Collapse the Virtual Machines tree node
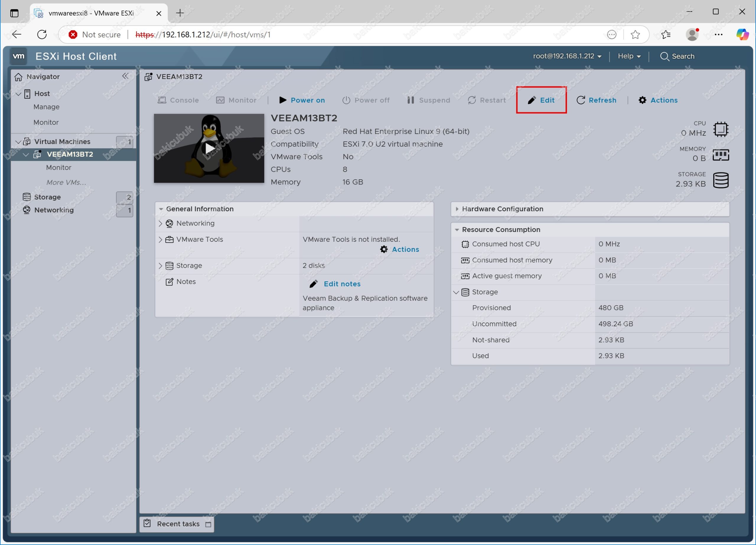 pos(19,142)
